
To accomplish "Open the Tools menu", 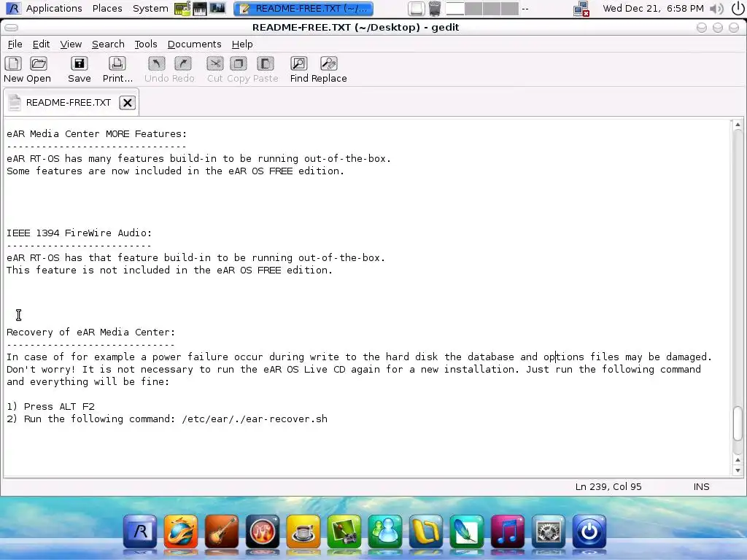I will click(x=146, y=44).
